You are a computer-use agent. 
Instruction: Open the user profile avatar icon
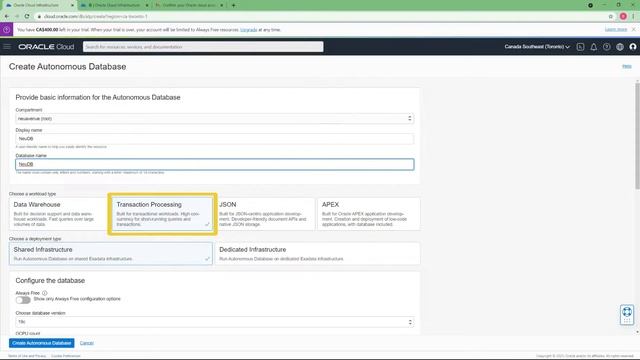point(633,47)
